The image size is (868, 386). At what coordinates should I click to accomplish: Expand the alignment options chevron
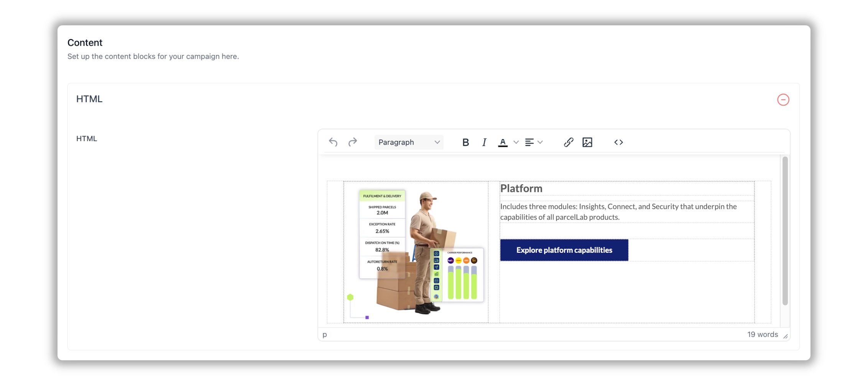tap(540, 142)
